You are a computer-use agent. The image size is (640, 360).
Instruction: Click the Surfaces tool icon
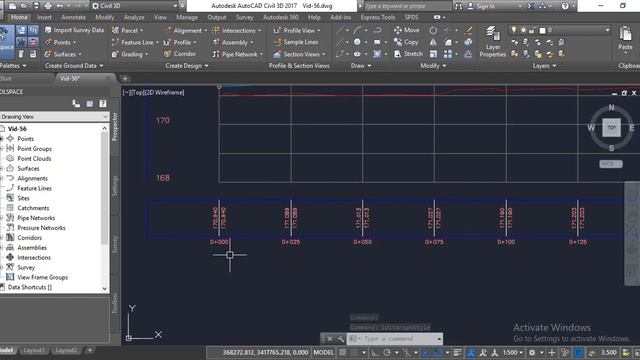48,54
